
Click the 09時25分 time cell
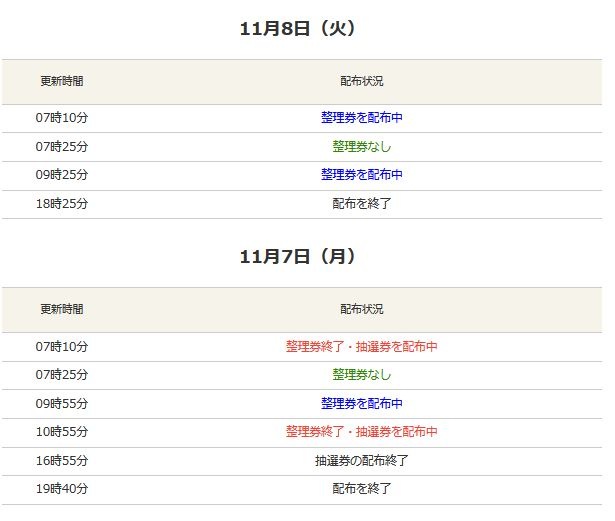[x=62, y=175]
